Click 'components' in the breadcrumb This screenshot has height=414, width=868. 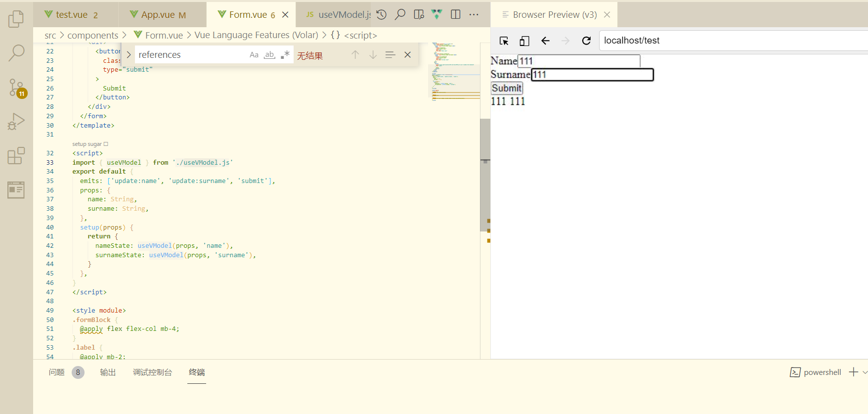coord(93,35)
